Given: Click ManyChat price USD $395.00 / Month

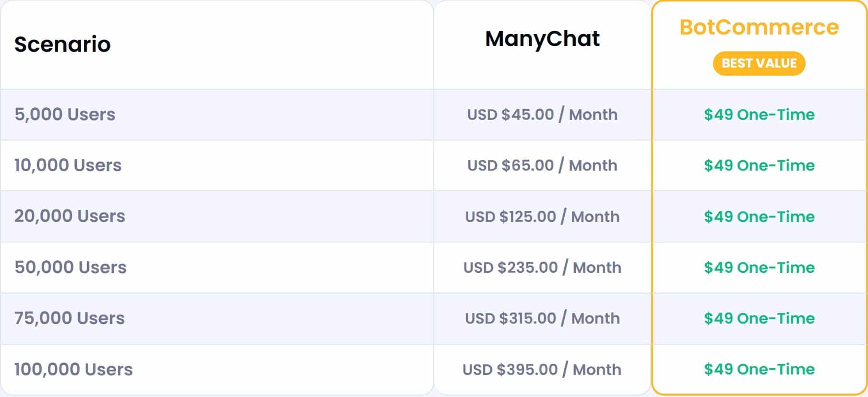Looking at the screenshot, I should (x=542, y=370).
